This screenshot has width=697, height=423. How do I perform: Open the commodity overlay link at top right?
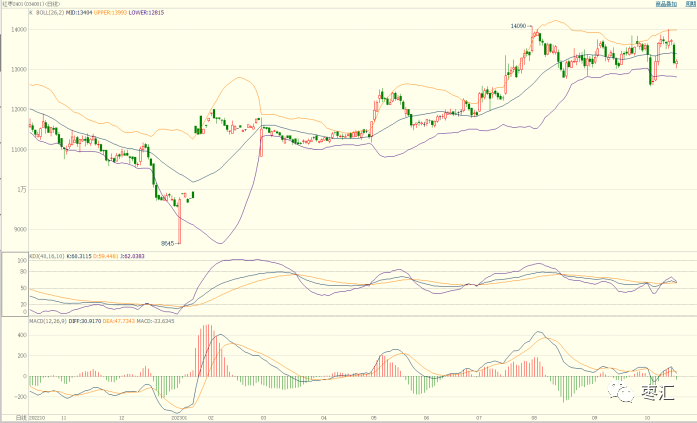tap(665, 4)
